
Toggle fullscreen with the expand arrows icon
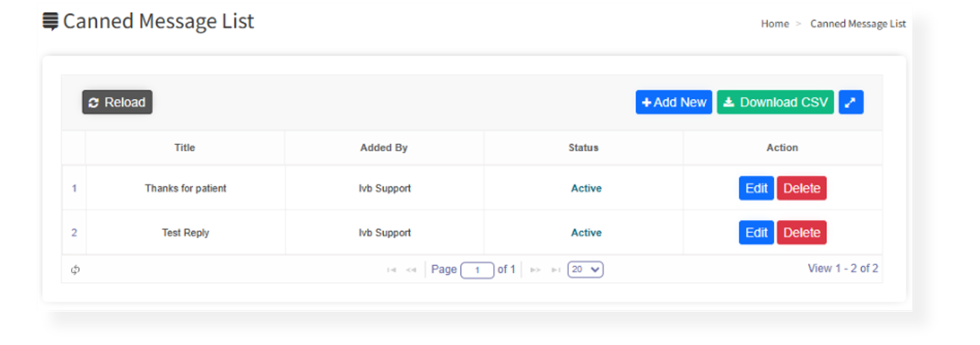851,102
